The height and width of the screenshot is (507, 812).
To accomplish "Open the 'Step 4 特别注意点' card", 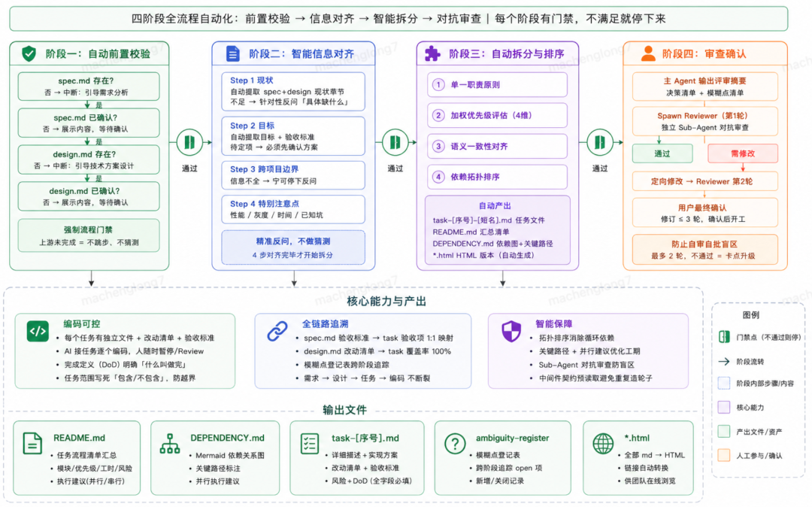I will [x=293, y=209].
